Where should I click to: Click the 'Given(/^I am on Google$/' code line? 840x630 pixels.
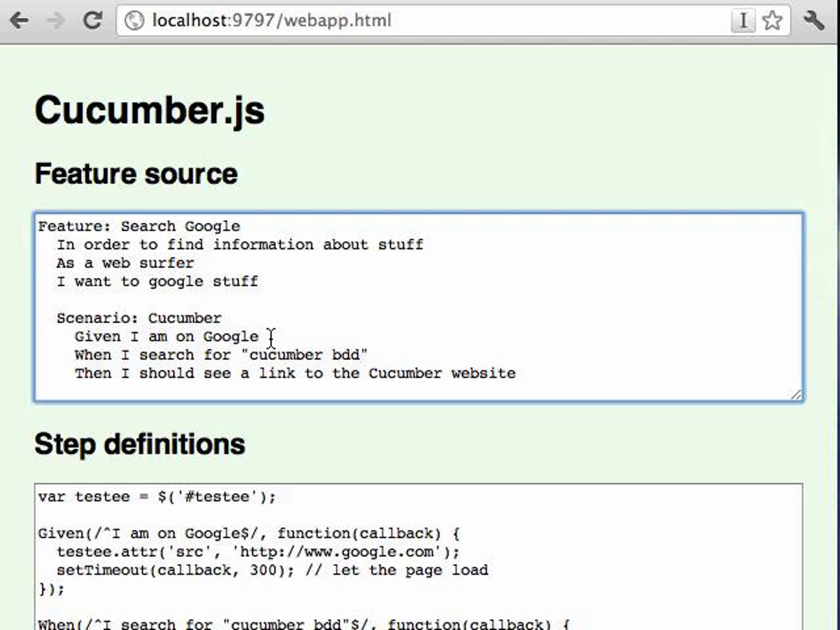[249, 533]
